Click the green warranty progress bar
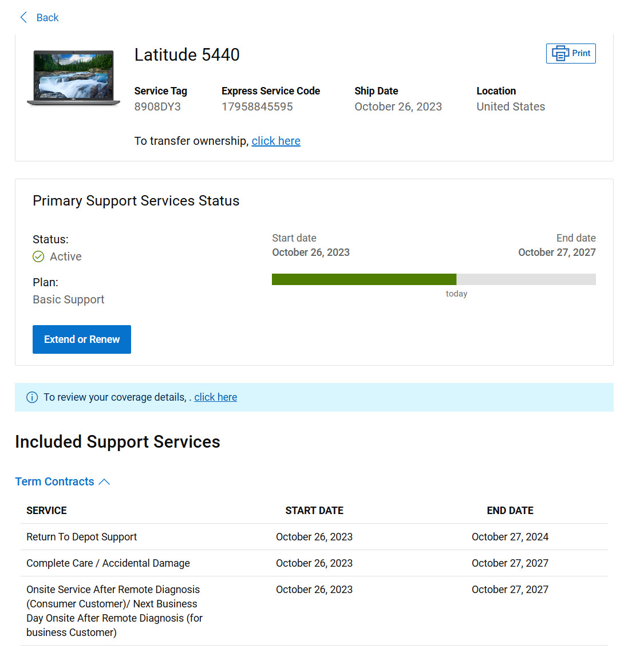The height and width of the screenshot is (648, 644). coord(364,279)
